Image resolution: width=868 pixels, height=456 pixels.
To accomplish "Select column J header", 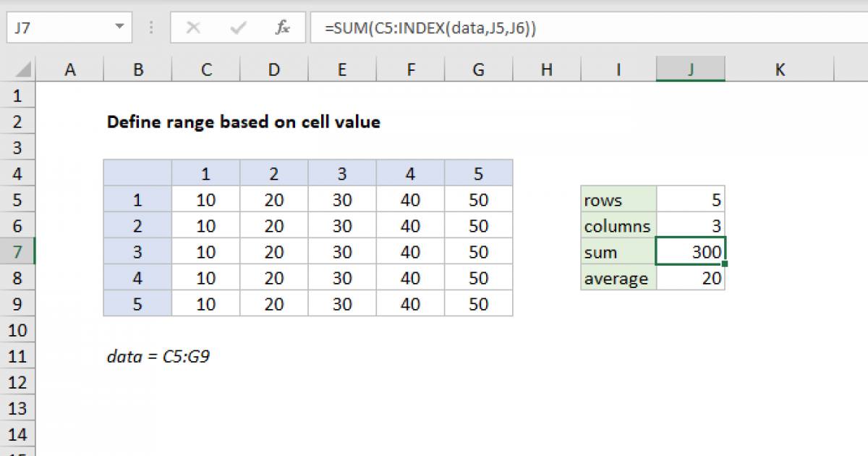I will point(691,69).
